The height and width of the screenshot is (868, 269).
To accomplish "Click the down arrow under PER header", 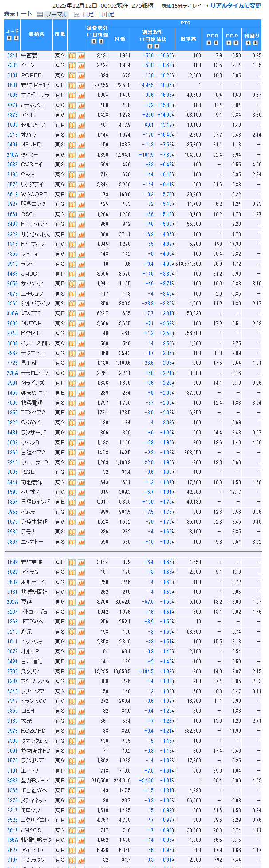I will click(216, 43).
